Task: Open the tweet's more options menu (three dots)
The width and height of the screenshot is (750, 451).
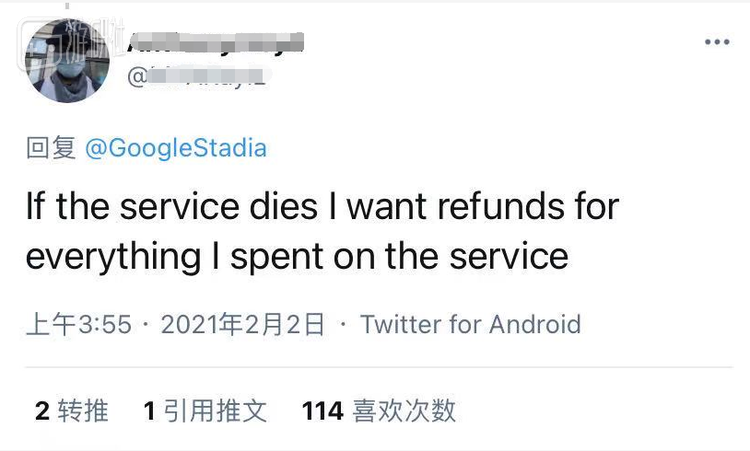Action: [717, 42]
